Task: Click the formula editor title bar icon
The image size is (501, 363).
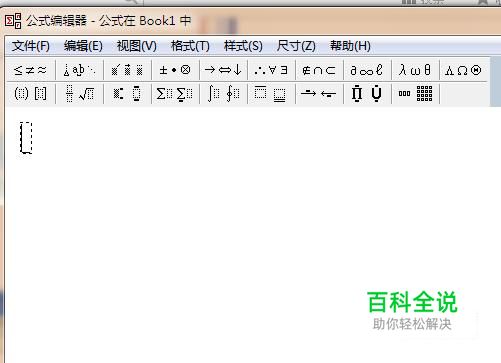Action: (x=13, y=21)
